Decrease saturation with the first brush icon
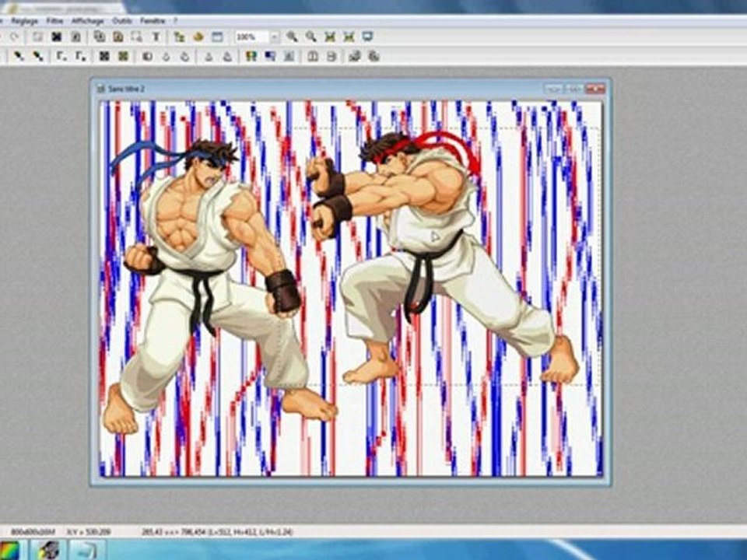Image resolution: width=747 pixels, height=560 pixels. pyautogui.click(x=19, y=56)
